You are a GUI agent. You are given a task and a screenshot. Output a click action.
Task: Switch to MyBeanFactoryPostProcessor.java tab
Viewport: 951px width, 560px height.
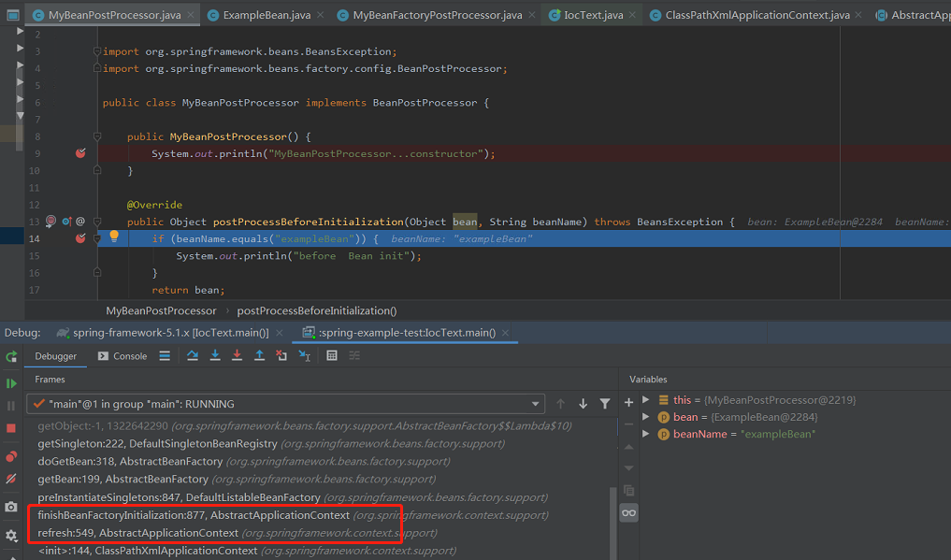[x=438, y=15]
